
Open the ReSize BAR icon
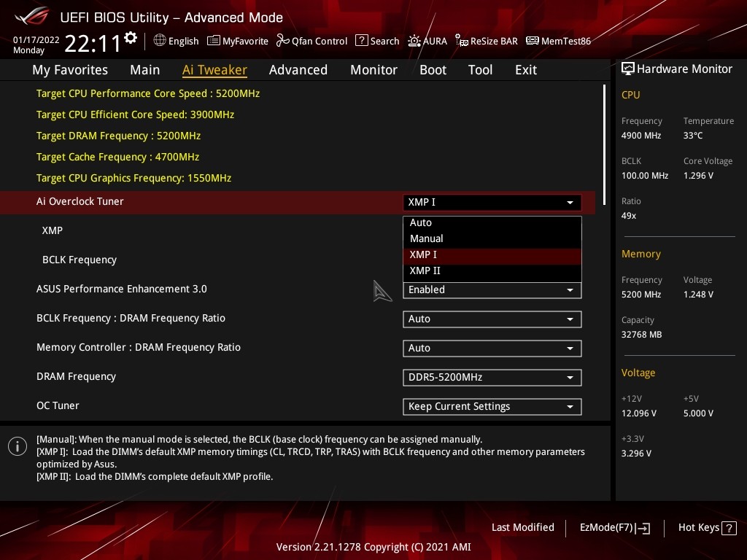tap(462, 41)
